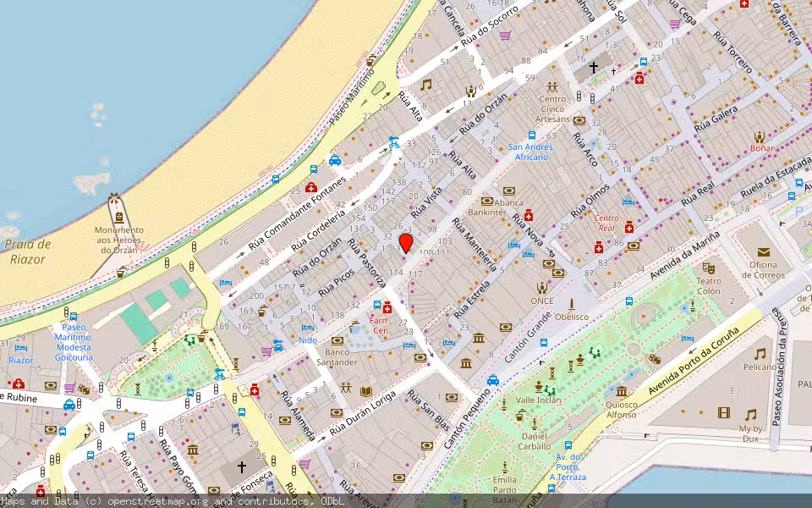Viewport: 812px width, 508px height.
Task: Click the Boñar icon
Action: 760,137
